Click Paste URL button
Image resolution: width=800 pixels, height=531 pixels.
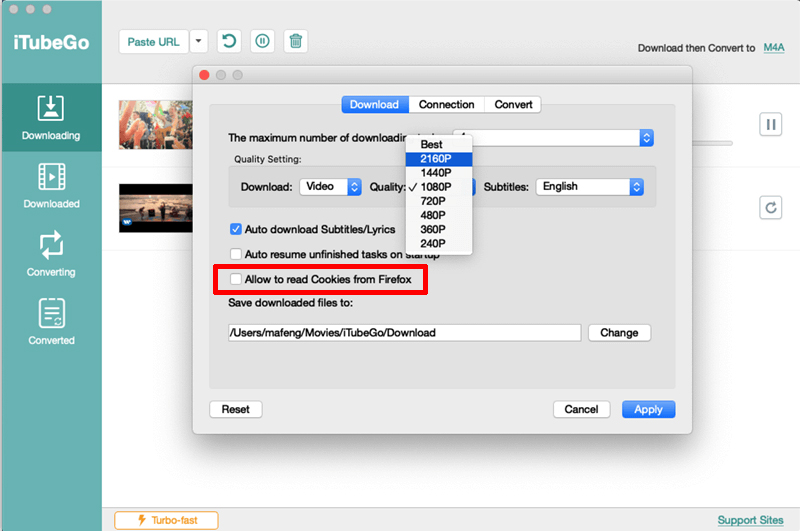[154, 42]
